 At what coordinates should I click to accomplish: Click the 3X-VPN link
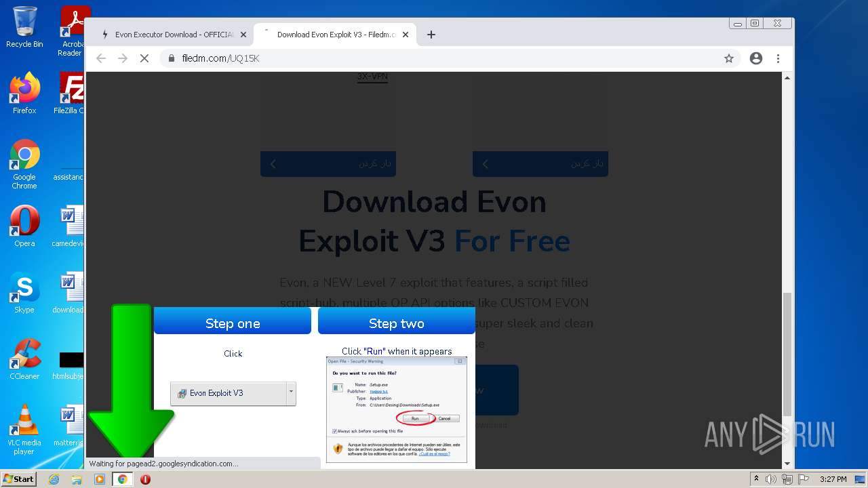pyautogui.click(x=372, y=77)
